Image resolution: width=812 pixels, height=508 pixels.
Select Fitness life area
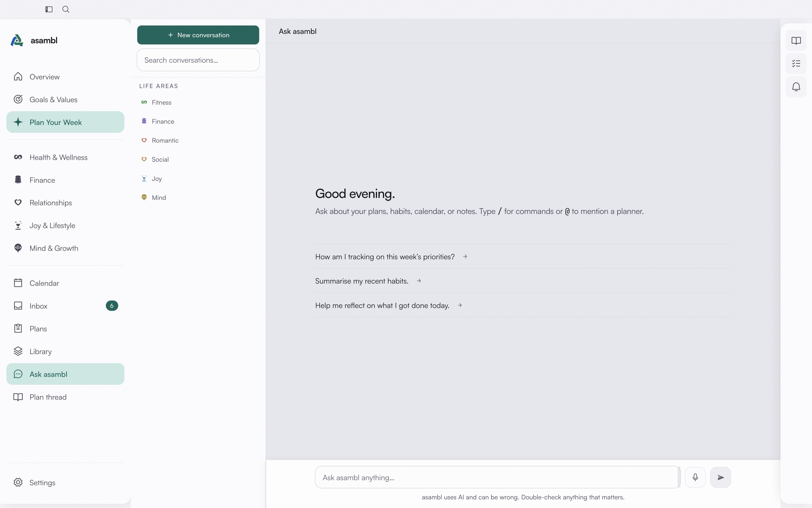(198, 102)
